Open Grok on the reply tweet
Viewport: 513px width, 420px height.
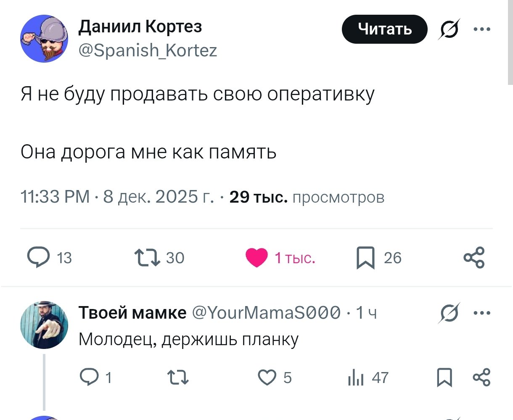(448, 313)
